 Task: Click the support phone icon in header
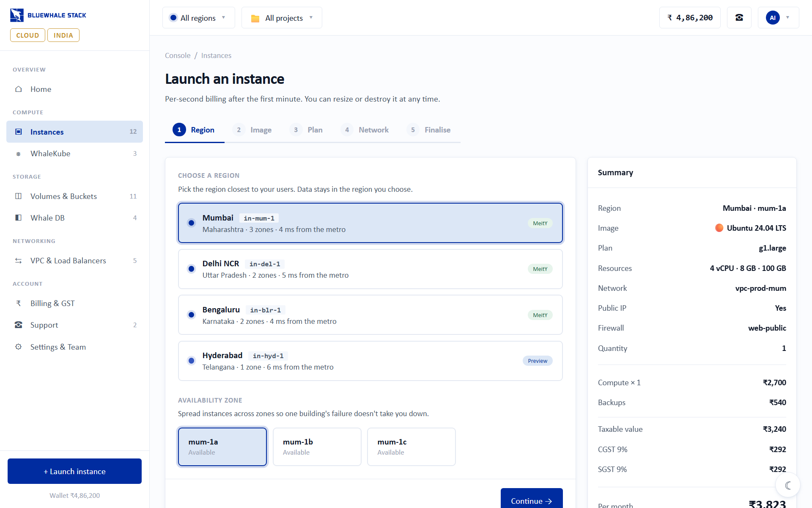pos(739,18)
